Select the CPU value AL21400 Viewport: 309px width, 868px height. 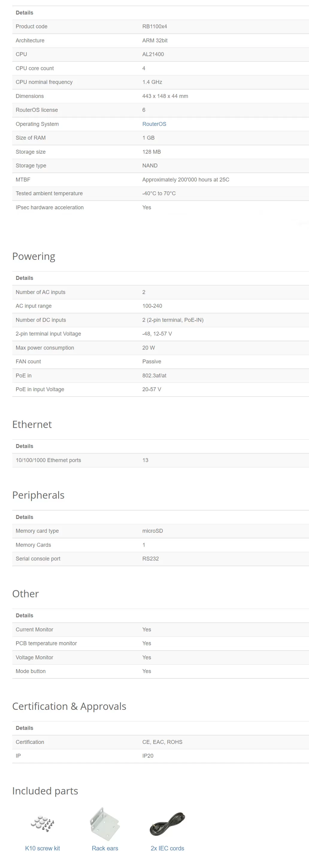pos(153,54)
